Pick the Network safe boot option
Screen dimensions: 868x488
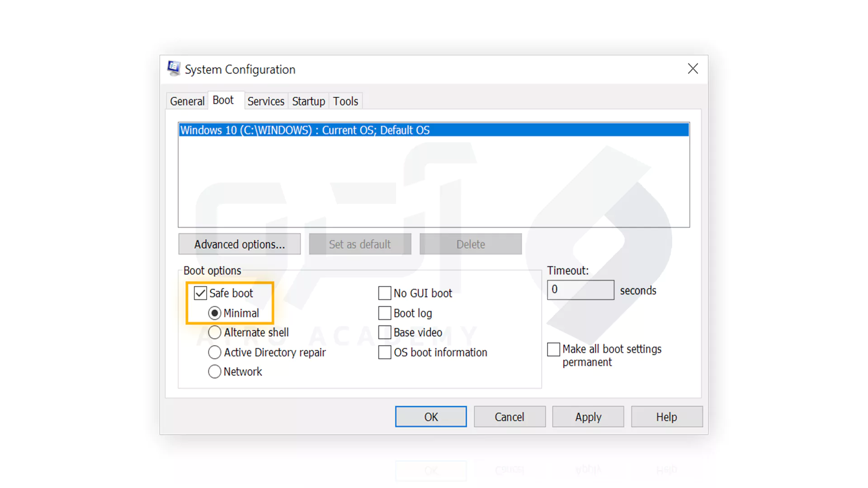pyautogui.click(x=215, y=372)
